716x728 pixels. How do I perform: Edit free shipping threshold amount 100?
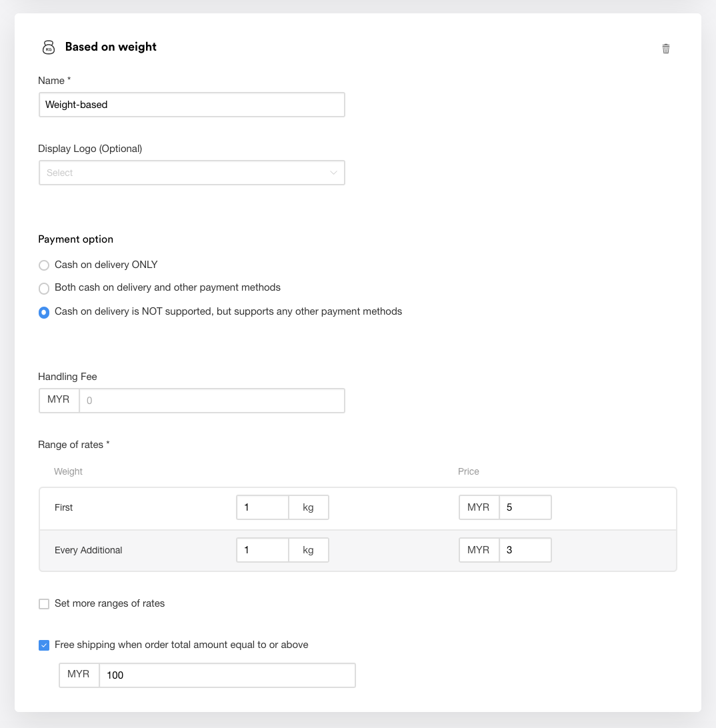point(227,675)
